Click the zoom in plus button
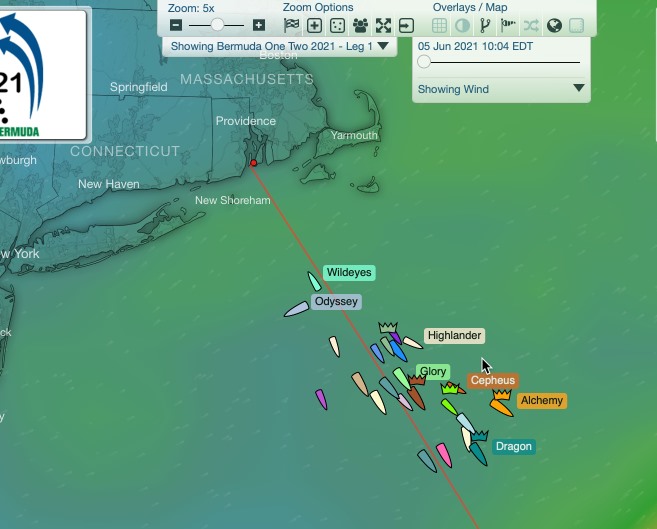657x529 pixels. [259, 25]
